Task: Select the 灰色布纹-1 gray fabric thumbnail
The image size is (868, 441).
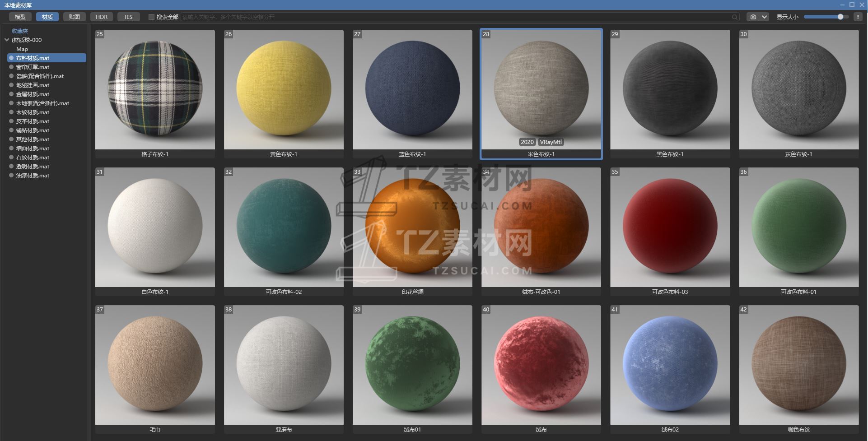Action: 799,89
